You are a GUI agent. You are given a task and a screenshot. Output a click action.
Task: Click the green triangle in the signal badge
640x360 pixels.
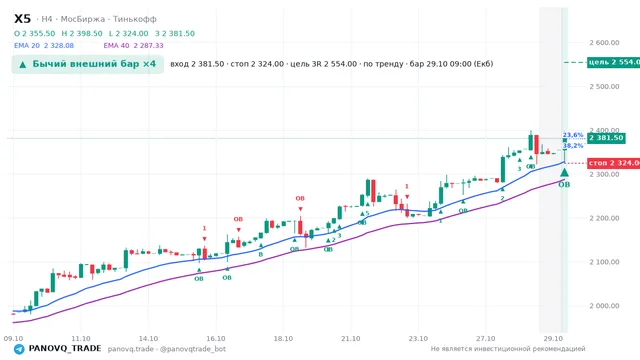click(x=23, y=64)
